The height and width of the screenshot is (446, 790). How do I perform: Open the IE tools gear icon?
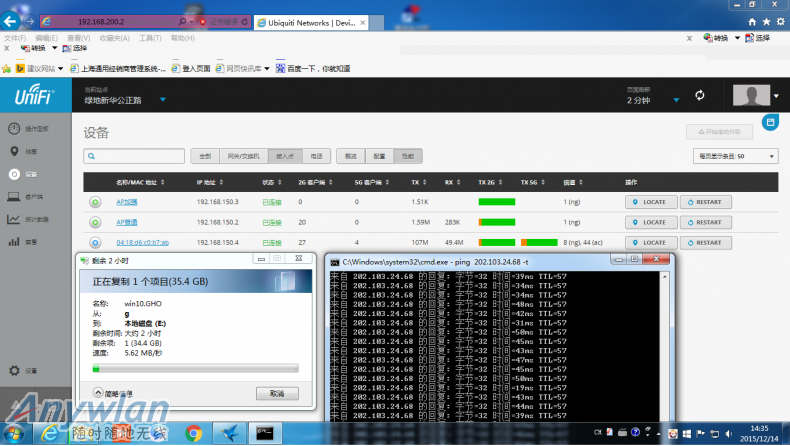780,22
